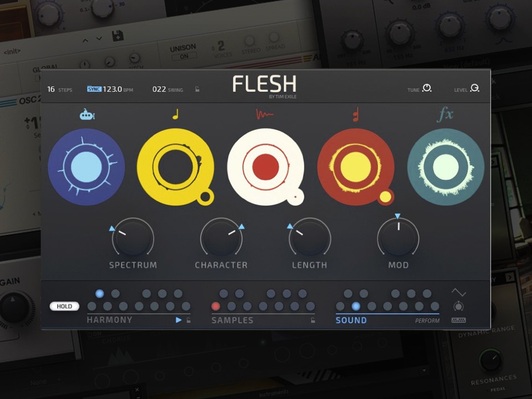Click the CHARACTER knob
The width and height of the screenshot is (532, 399).
pyautogui.click(x=221, y=238)
